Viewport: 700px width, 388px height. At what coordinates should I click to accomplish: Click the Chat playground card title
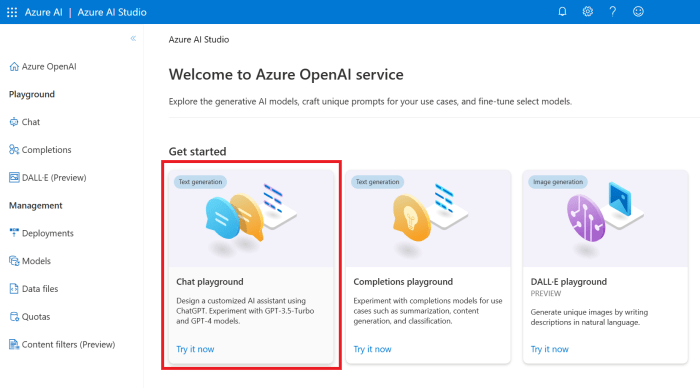pos(210,282)
